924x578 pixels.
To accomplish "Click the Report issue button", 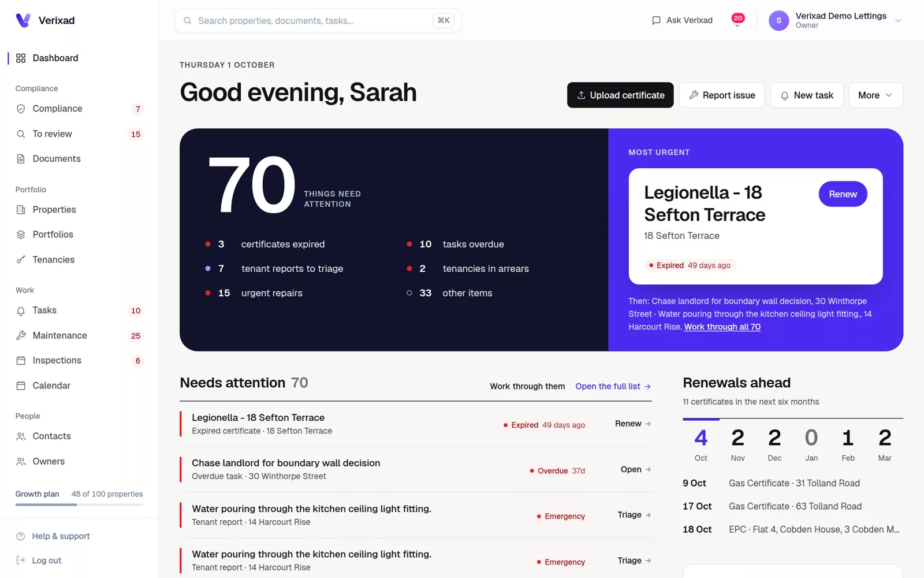I will tap(722, 95).
